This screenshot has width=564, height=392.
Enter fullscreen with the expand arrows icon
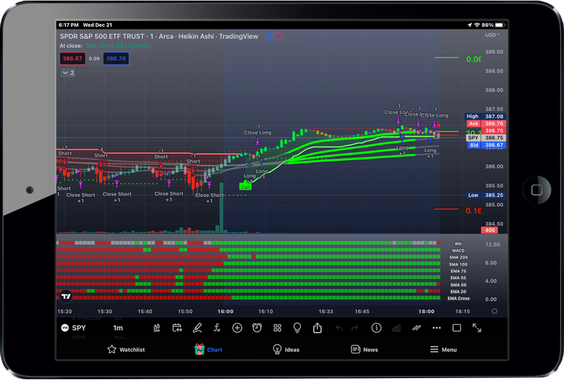[477, 328]
